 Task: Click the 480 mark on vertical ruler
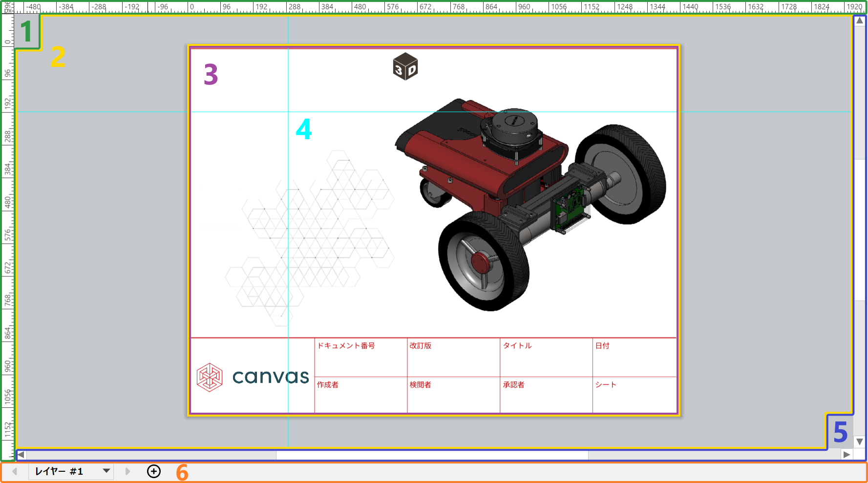tap(7, 202)
